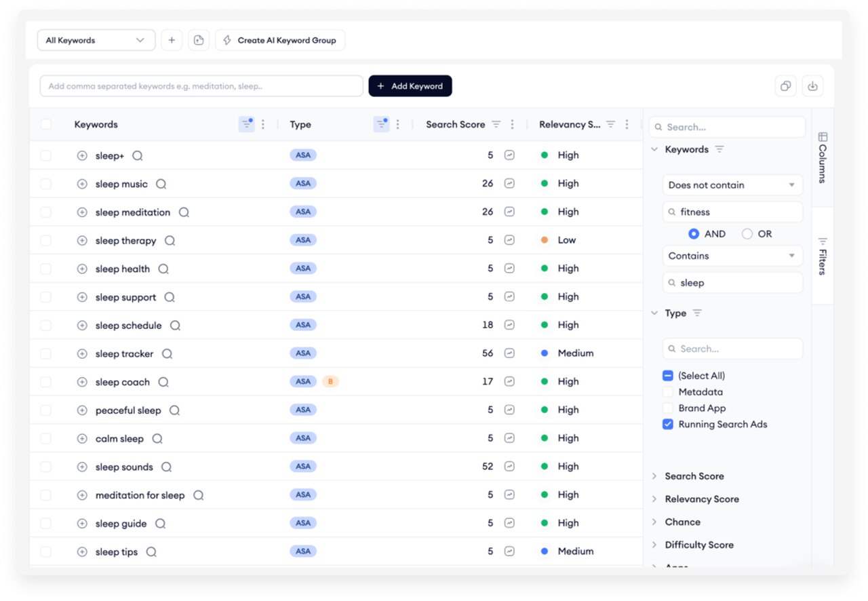Collapse the Keywords filter section

[654, 149]
